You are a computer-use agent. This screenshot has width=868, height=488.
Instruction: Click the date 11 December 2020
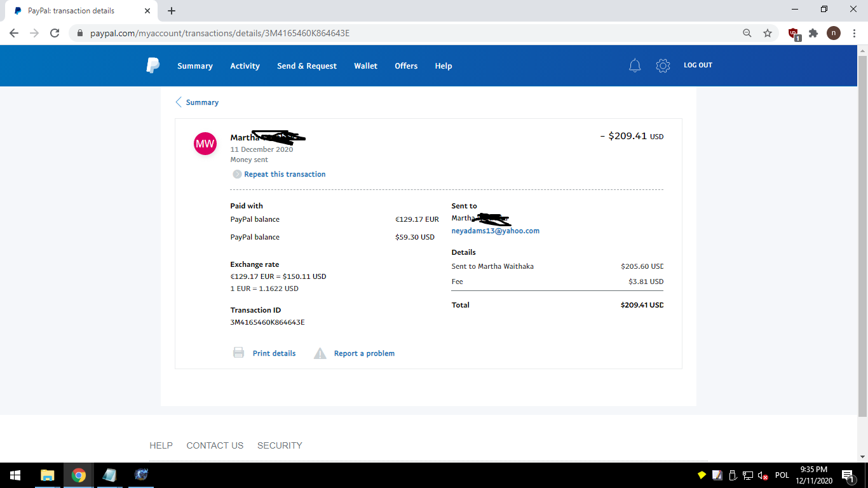tap(262, 150)
